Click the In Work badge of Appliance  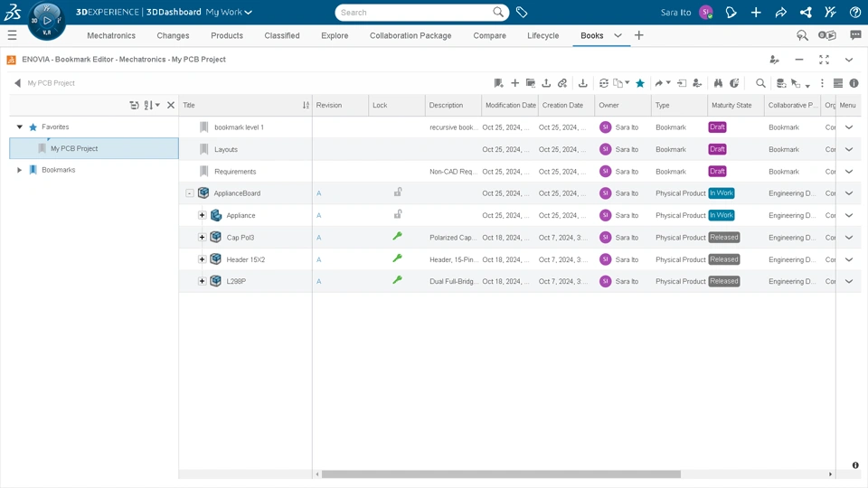tap(722, 215)
